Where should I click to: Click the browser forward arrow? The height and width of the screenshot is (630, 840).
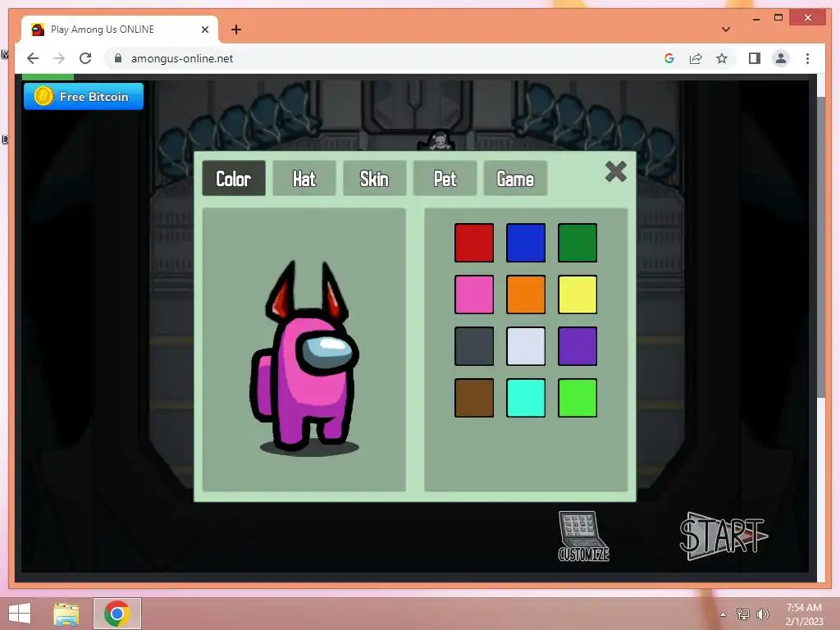tap(59, 58)
